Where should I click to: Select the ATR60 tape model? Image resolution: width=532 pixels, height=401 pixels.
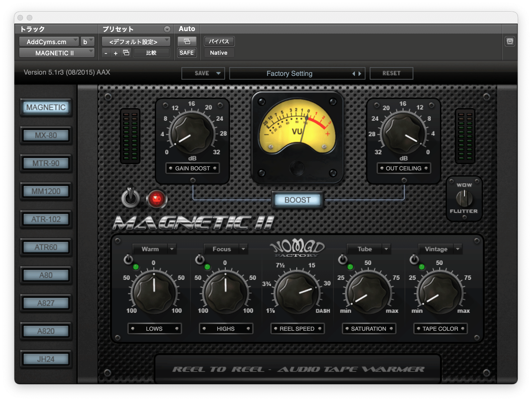pos(46,247)
